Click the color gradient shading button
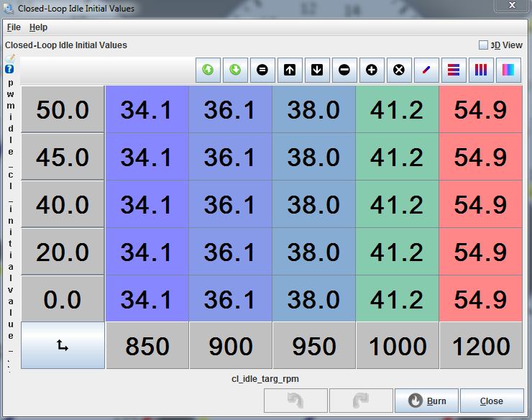 [508, 70]
